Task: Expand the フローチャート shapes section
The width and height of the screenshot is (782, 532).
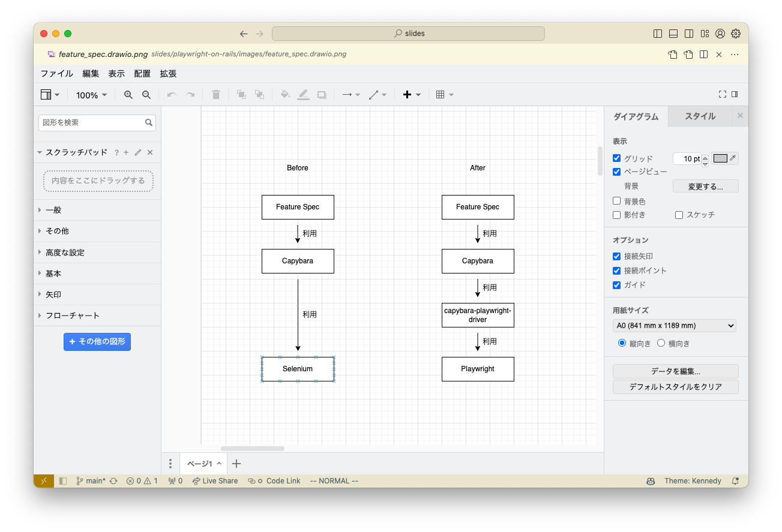Action: [x=72, y=315]
